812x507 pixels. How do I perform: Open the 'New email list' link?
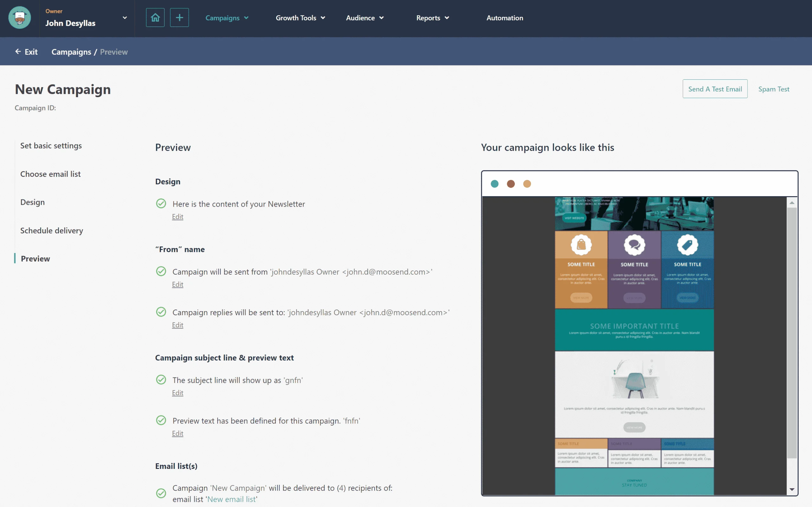(232, 499)
